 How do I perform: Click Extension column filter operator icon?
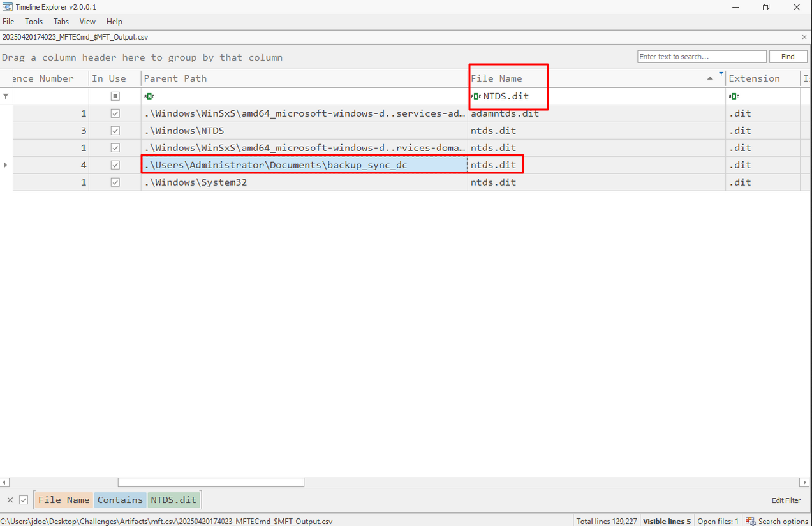(x=734, y=96)
